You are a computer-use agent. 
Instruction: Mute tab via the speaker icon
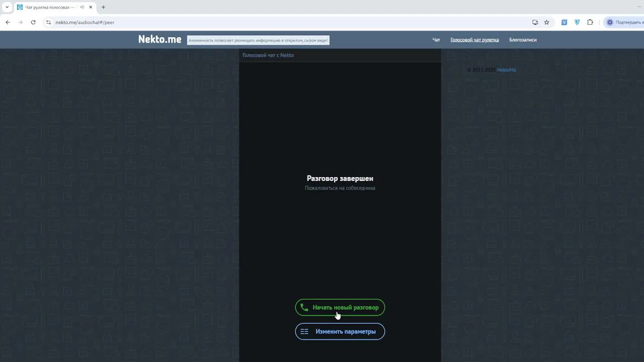point(82,7)
